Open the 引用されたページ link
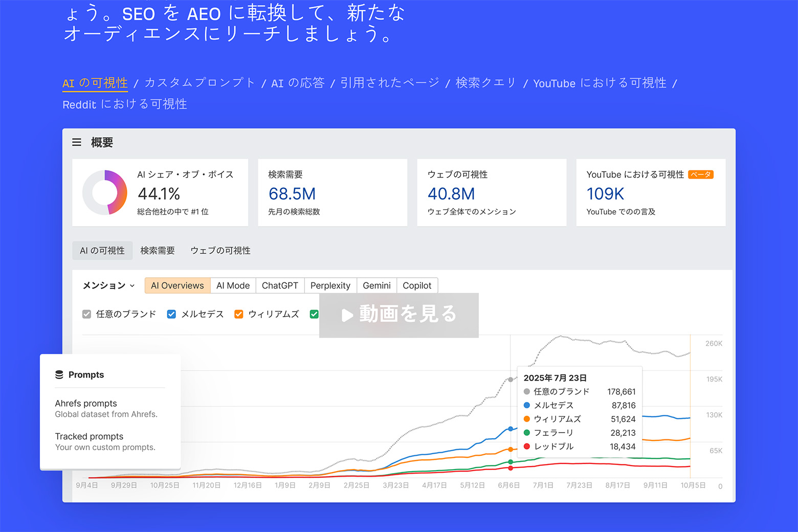The height and width of the screenshot is (532, 798). tap(390, 83)
